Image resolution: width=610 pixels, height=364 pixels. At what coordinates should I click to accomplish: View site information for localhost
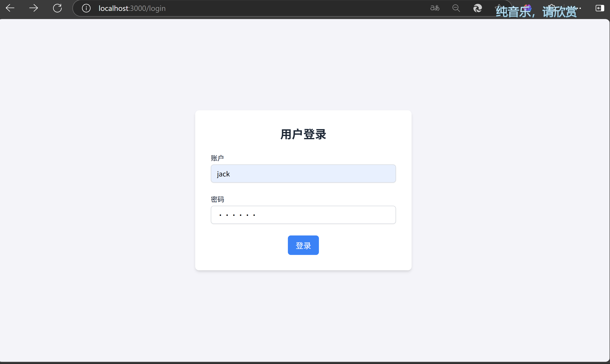click(86, 8)
